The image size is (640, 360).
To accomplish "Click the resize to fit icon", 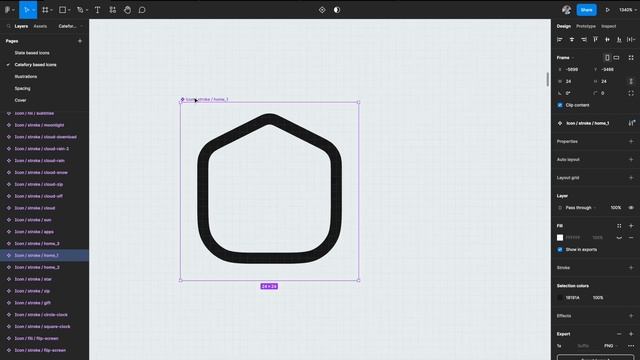I will click(x=631, y=58).
